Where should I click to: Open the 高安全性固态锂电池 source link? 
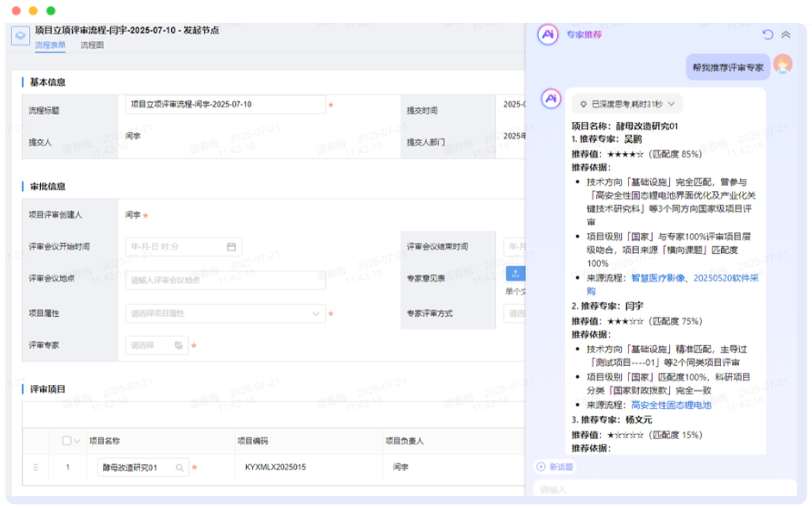point(671,405)
